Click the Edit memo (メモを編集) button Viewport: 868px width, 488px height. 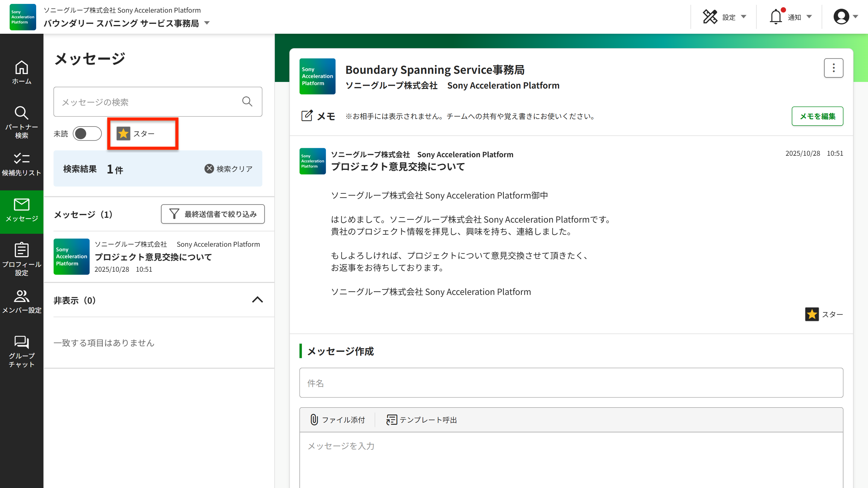817,116
